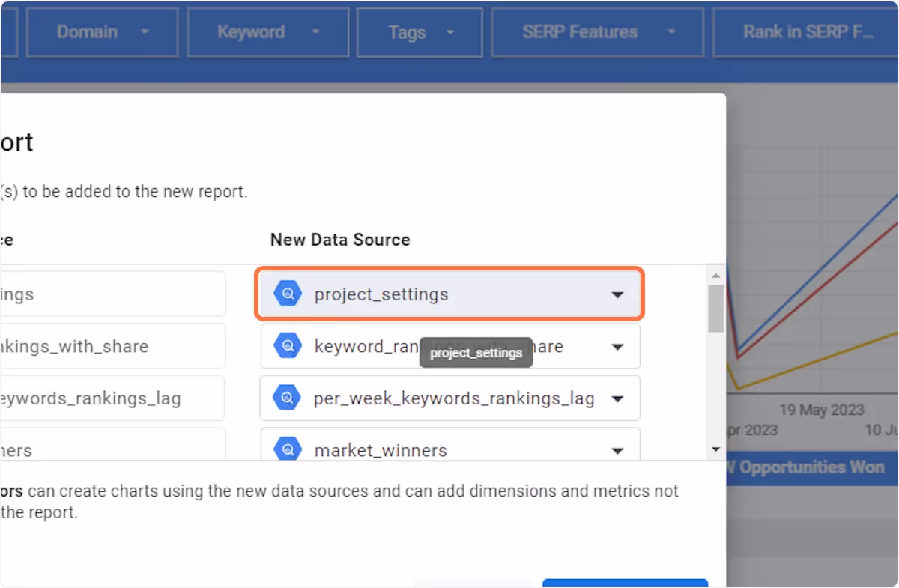Image resolution: width=899 pixels, height=588 pixels.
Task: Click BigQuery icon beside keyword_rankings_with_share
Action: point(288,345)
